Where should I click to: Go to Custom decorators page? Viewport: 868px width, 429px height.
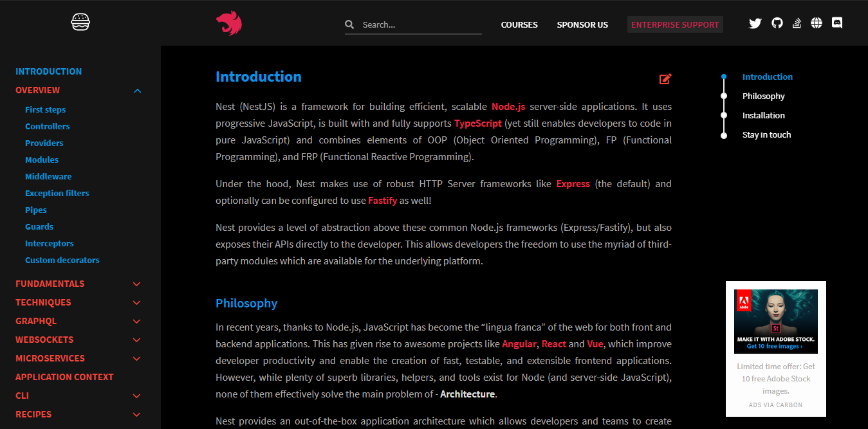tap(62, 260)
